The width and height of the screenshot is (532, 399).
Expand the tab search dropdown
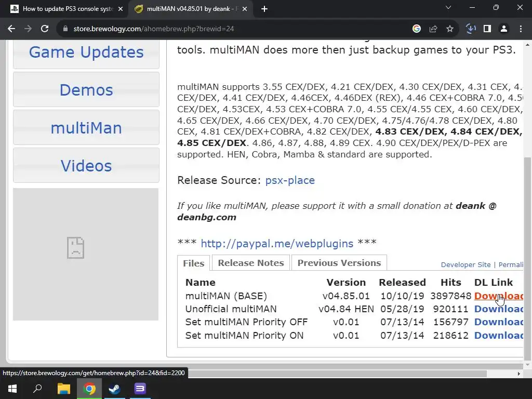(x=448, y=7)
